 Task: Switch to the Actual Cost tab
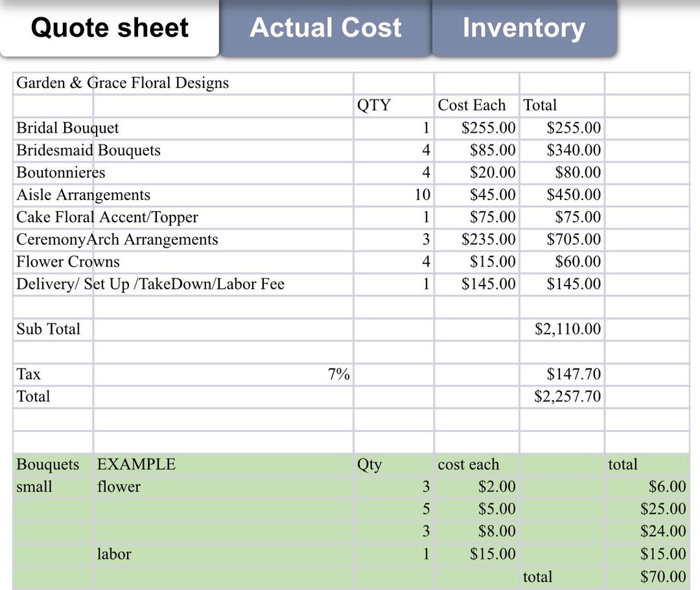tap(326, 27)
